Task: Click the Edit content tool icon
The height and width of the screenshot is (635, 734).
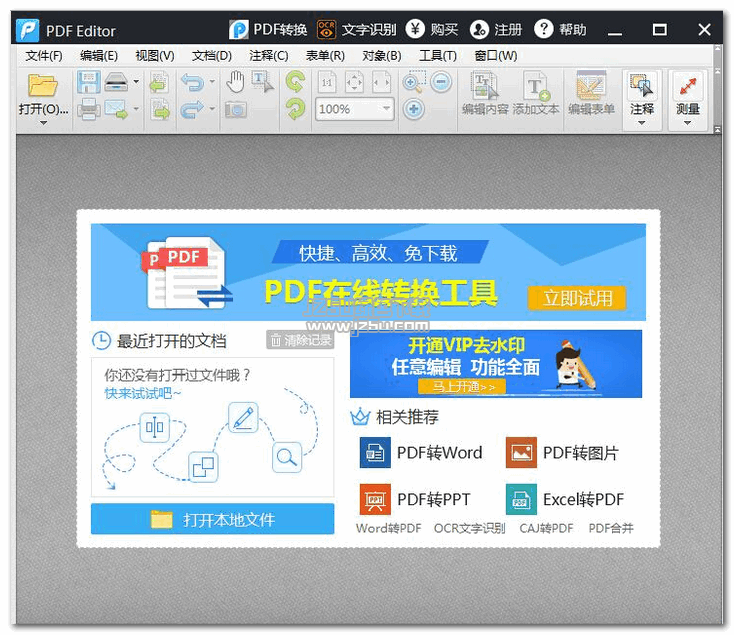Action: (x=485, y=85)
